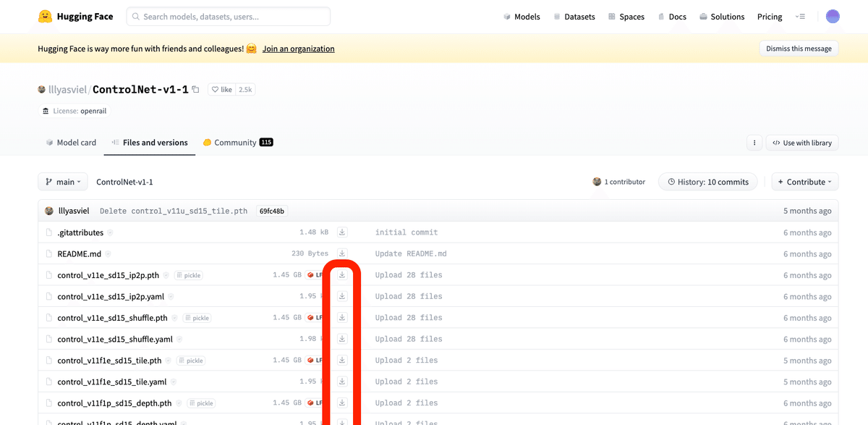
Task: View History: 10 commits
Action: (708, 182)
